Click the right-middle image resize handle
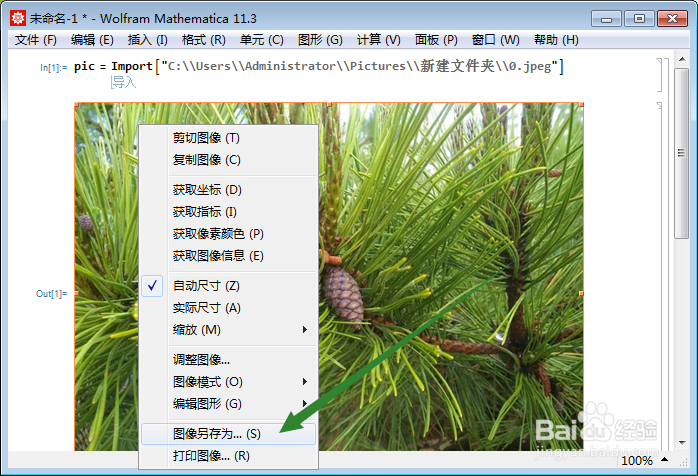 (581, 293)
